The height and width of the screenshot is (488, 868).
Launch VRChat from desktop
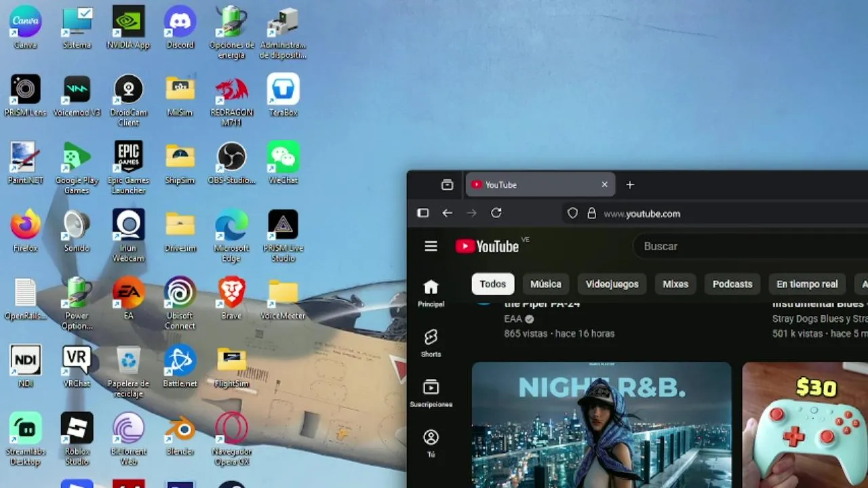[x=77, y=367]
